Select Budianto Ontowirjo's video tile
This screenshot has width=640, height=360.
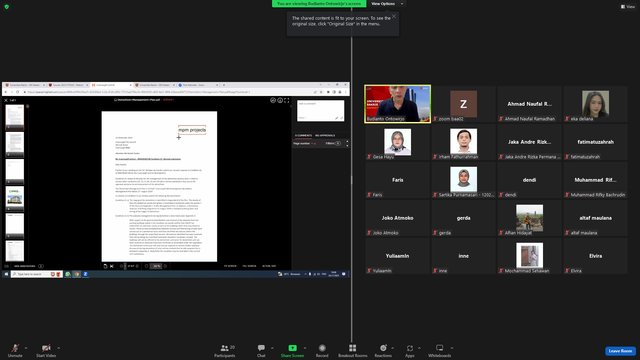pos(398,104)
